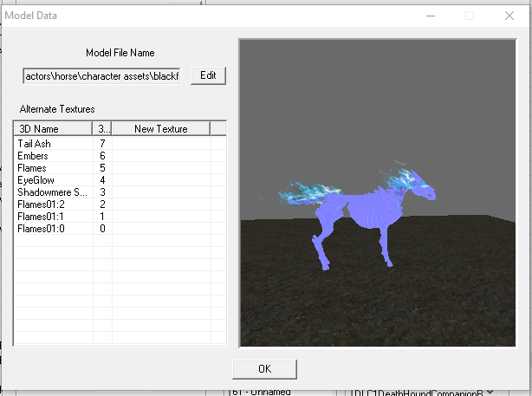
Task: Click New Texture cell for EyeGlow
Action: [161, 180]
